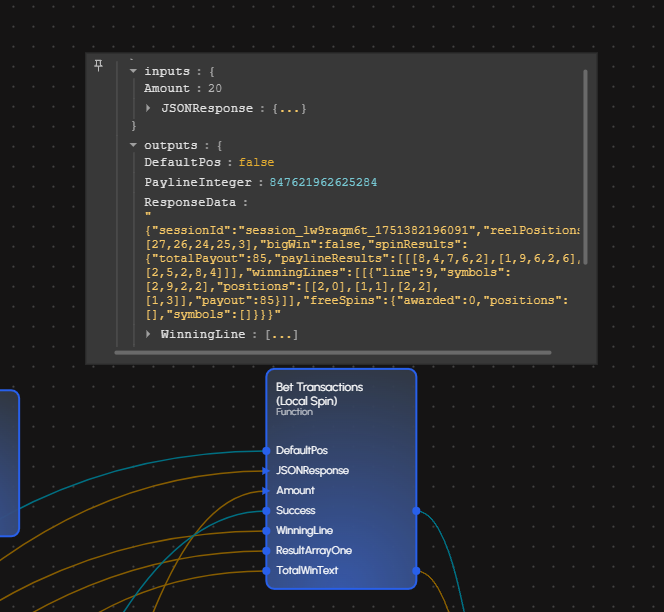Select the partially visible node at left edge

(9, 463)
